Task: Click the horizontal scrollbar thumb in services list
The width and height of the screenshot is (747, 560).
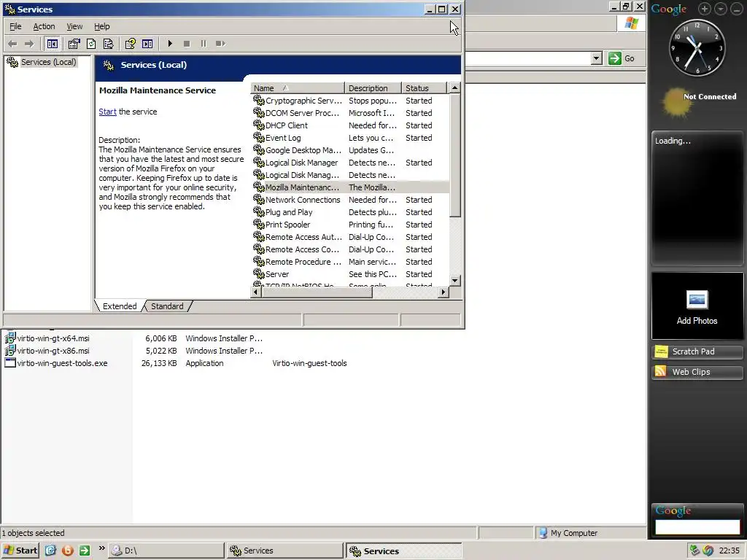Action: (x=317, y=292)
